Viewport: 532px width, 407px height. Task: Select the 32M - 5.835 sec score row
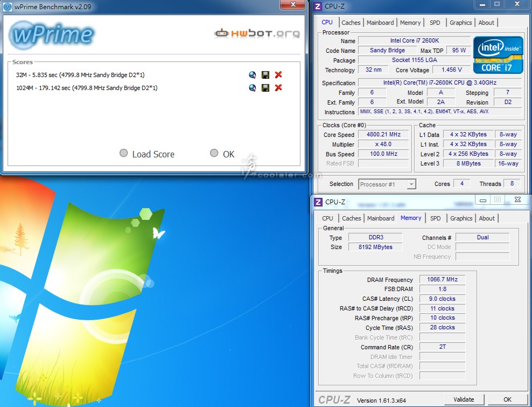pos(80,75)
